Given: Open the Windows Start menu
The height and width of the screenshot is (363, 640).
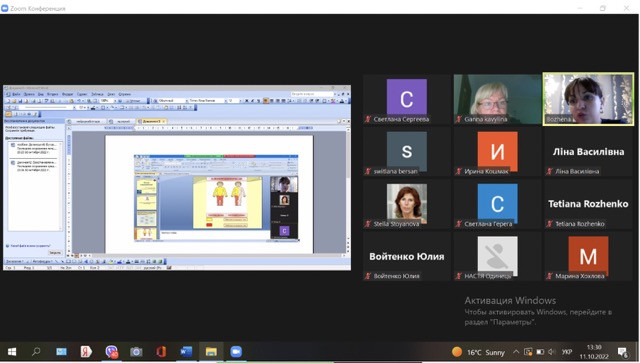Looking at the screenshot, I should pos(12,352).
